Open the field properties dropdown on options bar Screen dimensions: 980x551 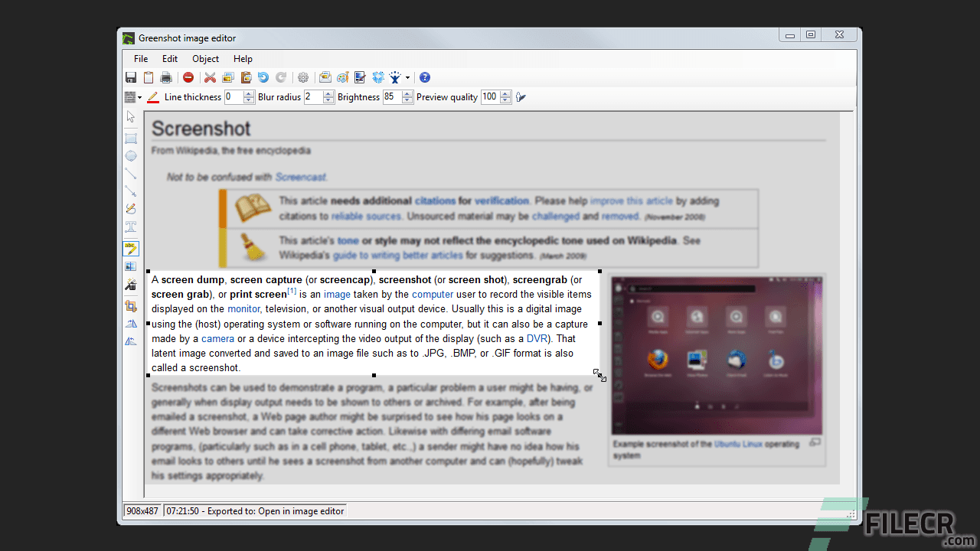(x=139, y=96)
